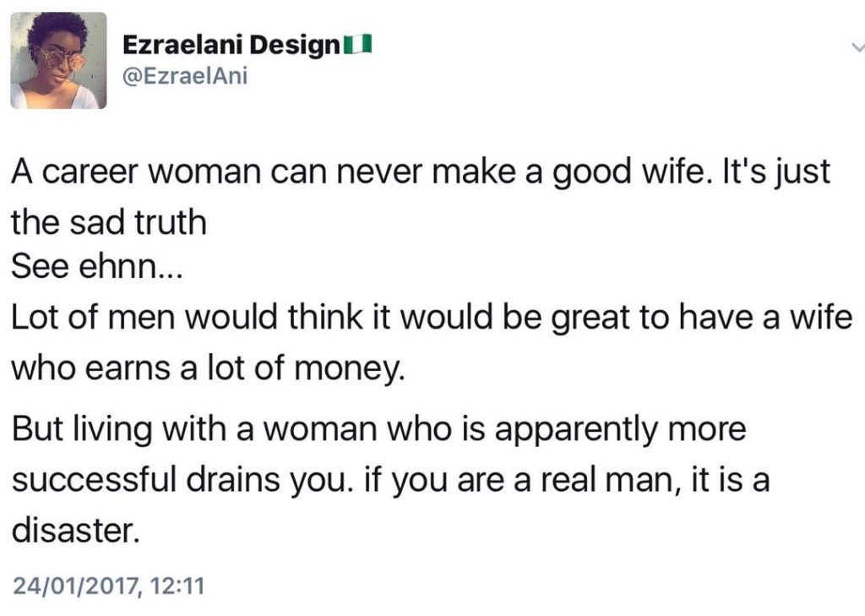Screen dimensions: 865x616
Task: Click the @EzraelAni handle
Action: click(x=186, y=77)
